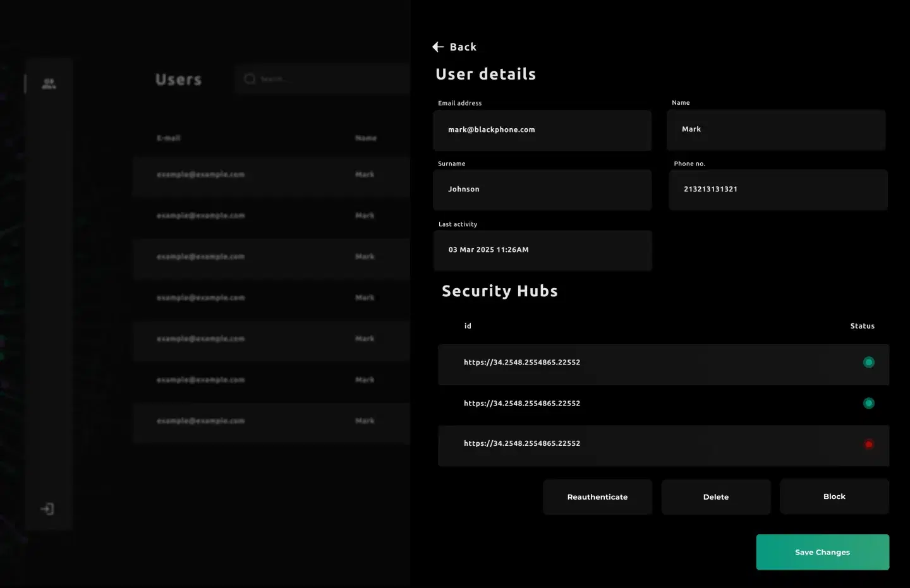The width and height of the screenshot is (910, 588).
Task: Edit the Email address field
Action: tap(542, 130)
